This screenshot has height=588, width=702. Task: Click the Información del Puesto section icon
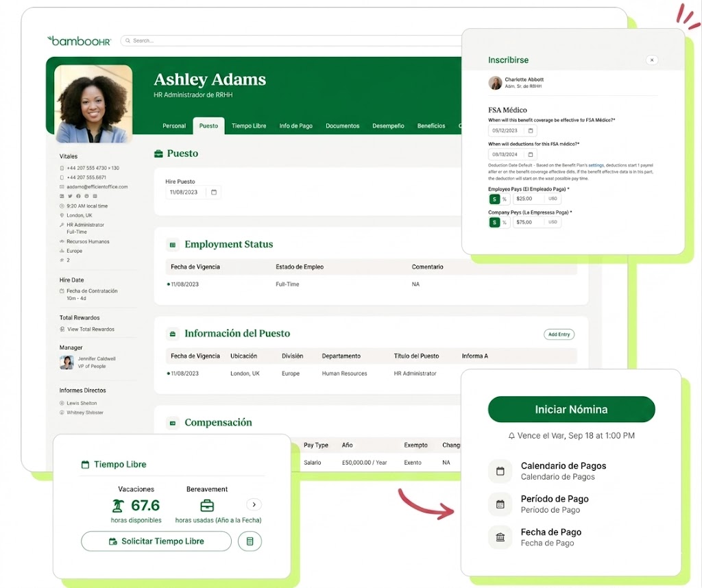coord(172,334)
